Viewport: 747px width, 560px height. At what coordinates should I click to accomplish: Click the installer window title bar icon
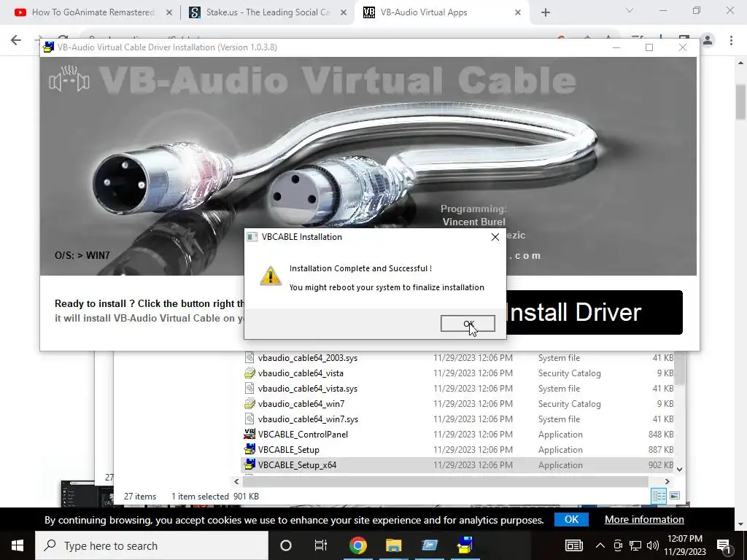tap(49, 47)
